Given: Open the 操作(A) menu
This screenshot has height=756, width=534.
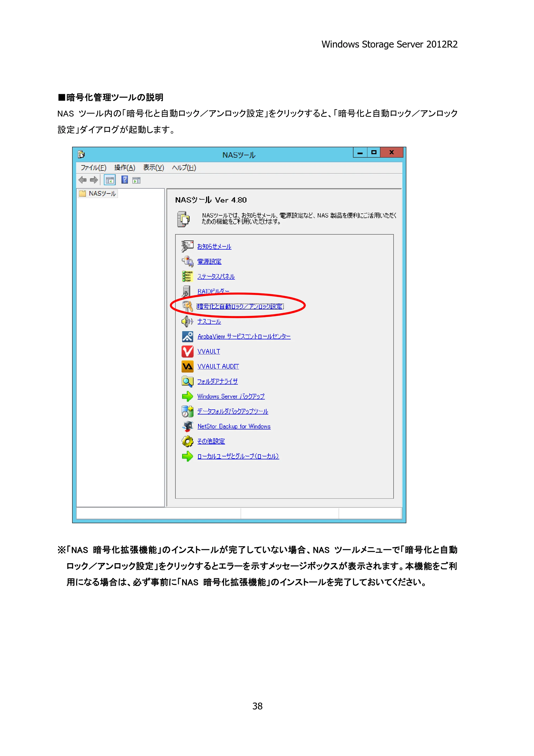Looking at the screenshot, I should 125,168.
